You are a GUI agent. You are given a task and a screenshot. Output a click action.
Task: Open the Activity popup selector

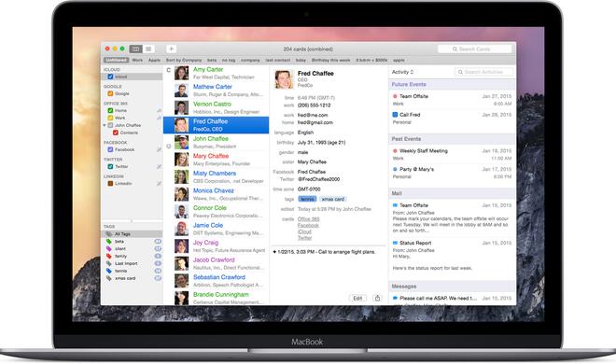coord(402,72)
